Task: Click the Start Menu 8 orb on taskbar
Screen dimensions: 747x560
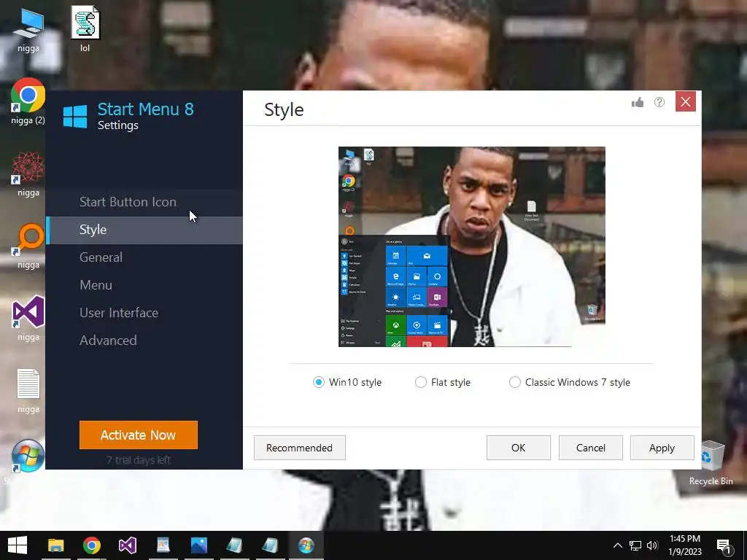Action: click(x=306, y=545)
